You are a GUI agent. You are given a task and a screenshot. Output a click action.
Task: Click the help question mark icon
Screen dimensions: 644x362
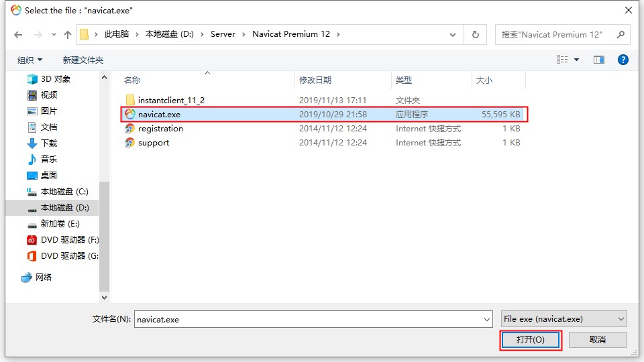[623, 60]
